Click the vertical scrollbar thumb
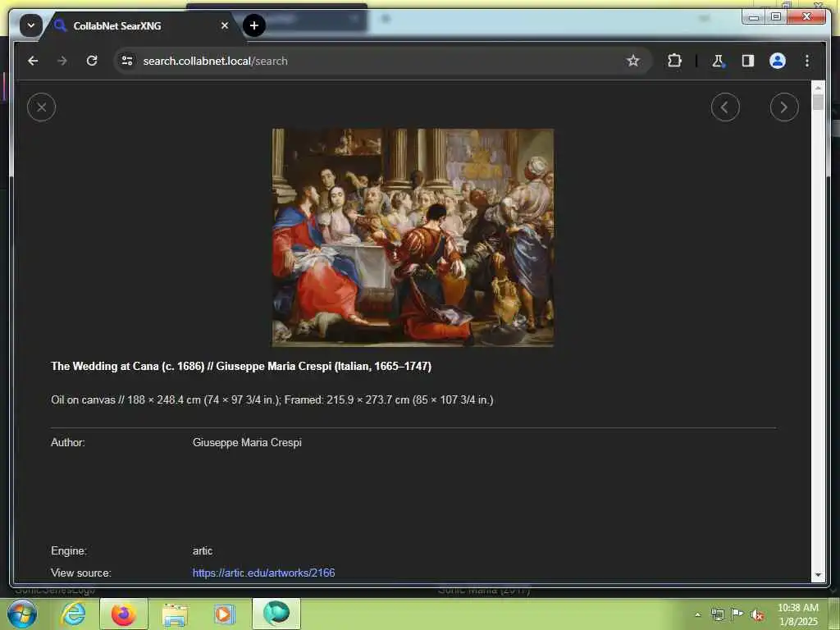 [818, 102]
